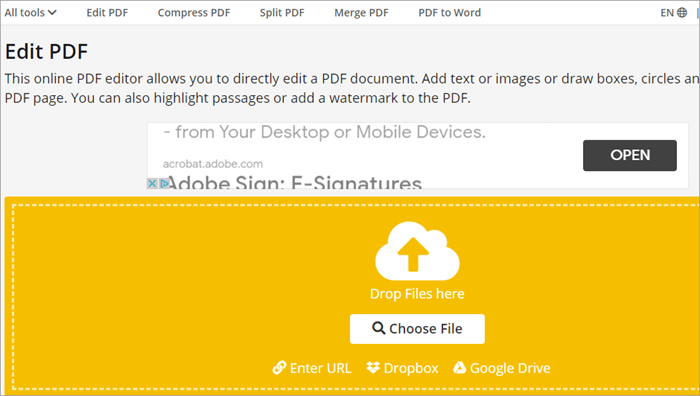The width and height of the screenshot is (700, 396).
Task: Upload a file from Google Drive
Action: coord(502,368)
